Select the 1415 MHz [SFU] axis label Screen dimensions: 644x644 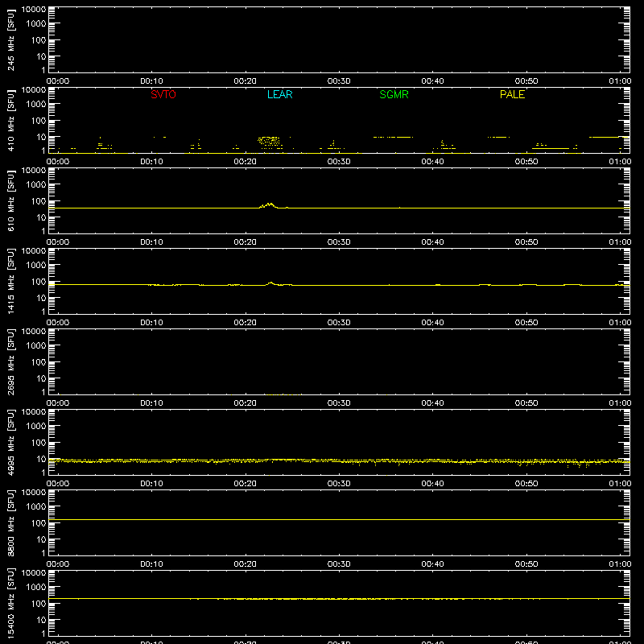click(10, 281)
